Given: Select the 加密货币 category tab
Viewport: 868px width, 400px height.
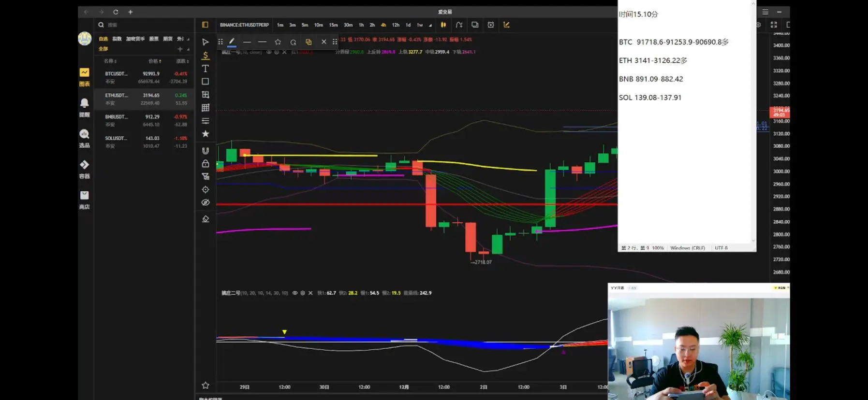Looking at the screenshot, I should pyautogui.click(x=135, y=39).
